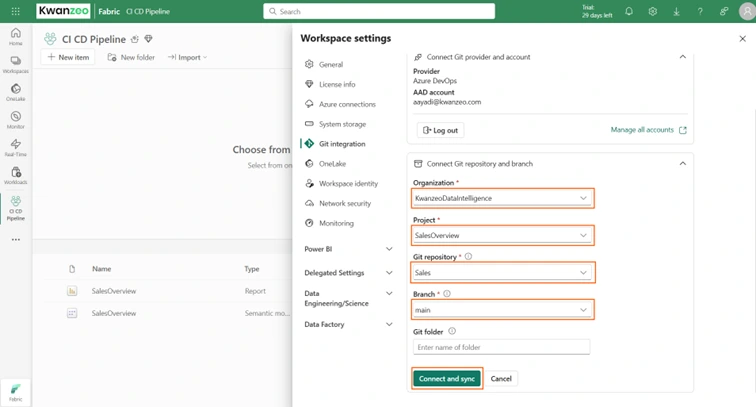This screenshot has height=407, width=756.
Task: Close the Workspace settings panel
Action: (x=742, y=39)
